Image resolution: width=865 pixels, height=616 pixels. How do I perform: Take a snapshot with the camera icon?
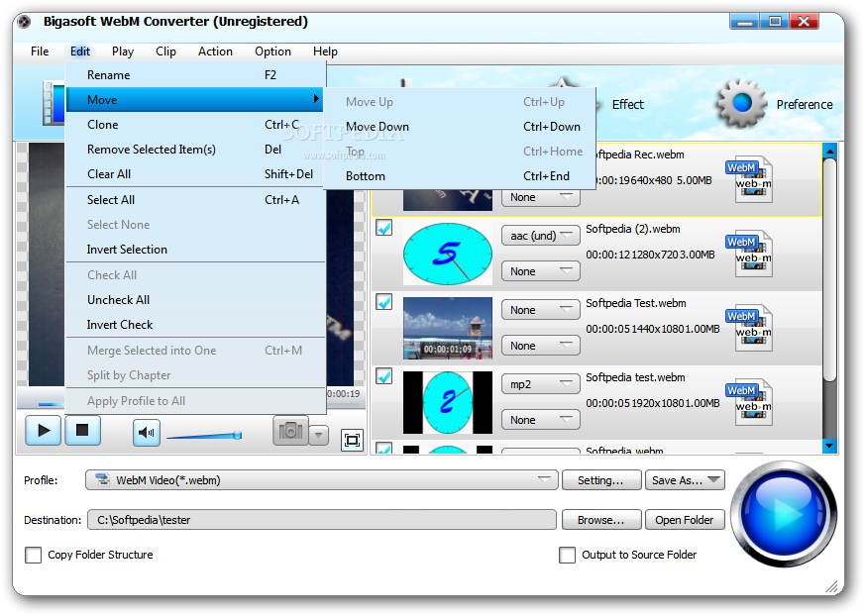point(290,430)
